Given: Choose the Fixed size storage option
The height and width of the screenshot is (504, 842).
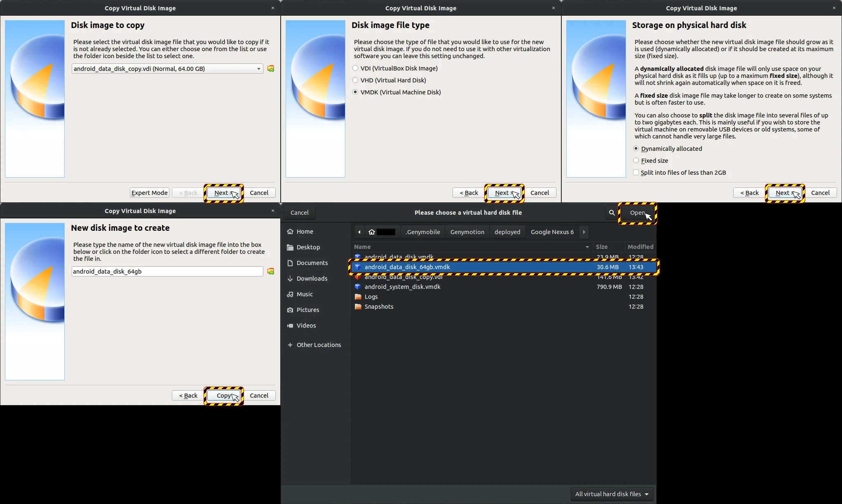Looking at the screenshot, I should click(x=636, y=161).
